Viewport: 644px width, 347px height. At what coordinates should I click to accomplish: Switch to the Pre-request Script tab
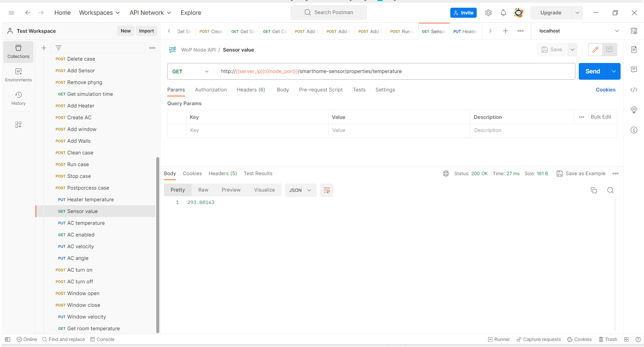tap(321, 90)
